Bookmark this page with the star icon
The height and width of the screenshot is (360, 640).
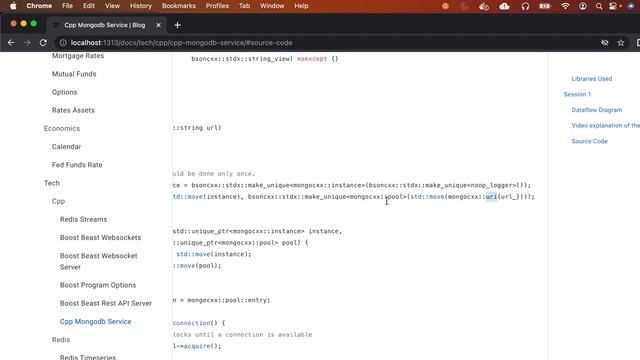tap(621, 42)
